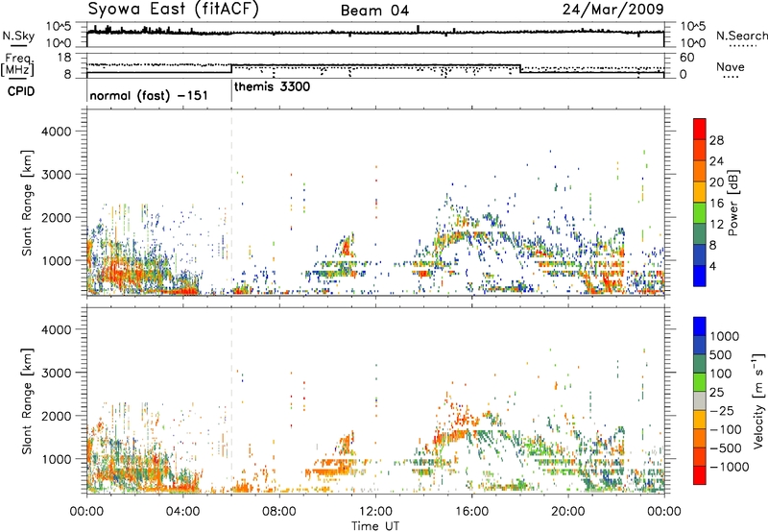Screen dimensions: 768x532
Task: Select the 'Beam 04' header text
Action: 375,11
